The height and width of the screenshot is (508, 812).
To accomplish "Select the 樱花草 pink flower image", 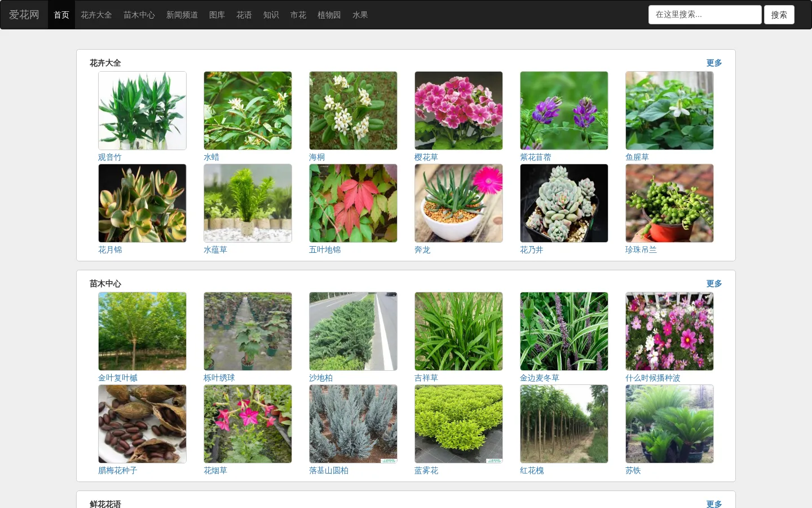I will (x=458, y=111).
